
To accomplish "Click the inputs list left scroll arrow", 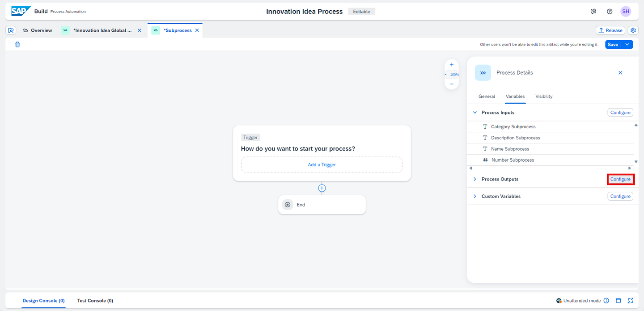I will point(470,168).
